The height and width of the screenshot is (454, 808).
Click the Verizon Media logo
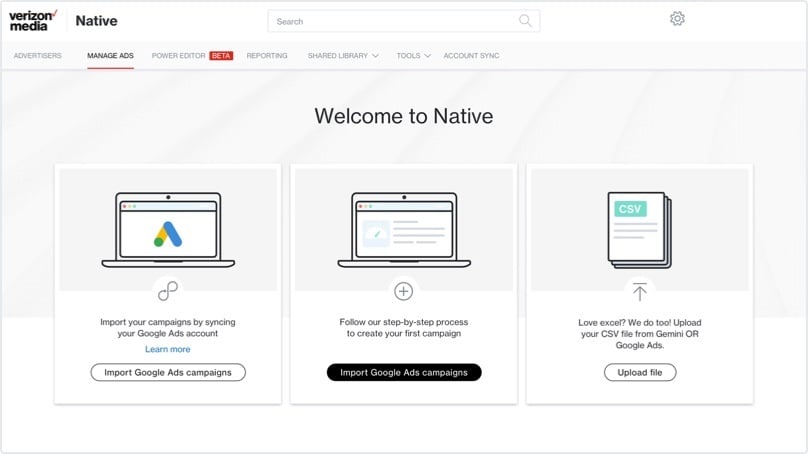pos(33,21)
